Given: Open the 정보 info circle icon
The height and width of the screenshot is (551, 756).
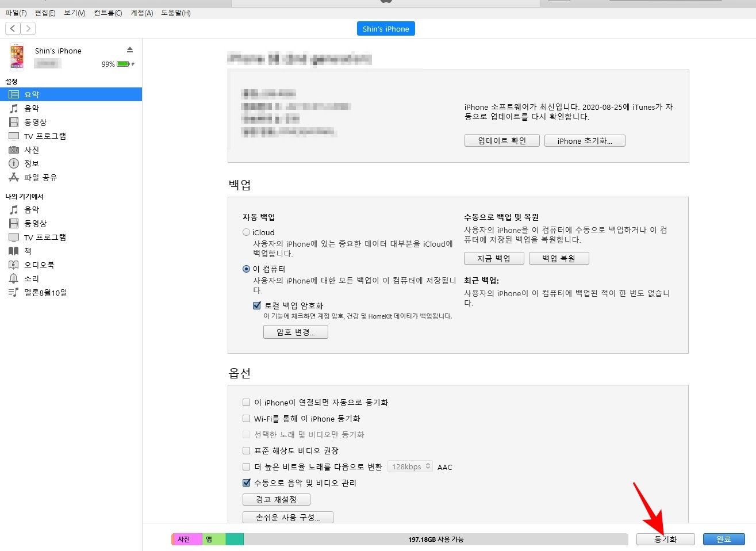Looking at the screenshot, I should [14, 163].
